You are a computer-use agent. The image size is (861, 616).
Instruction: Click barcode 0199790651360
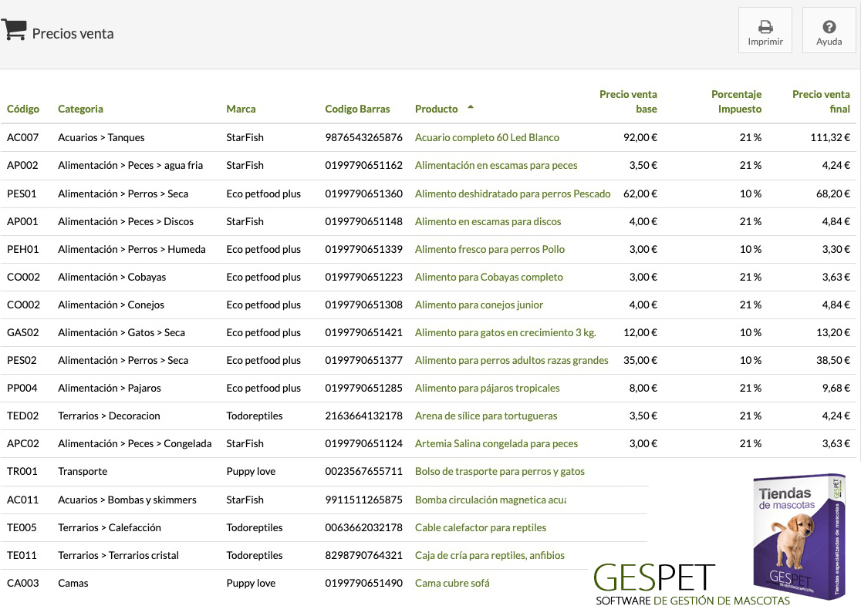[x=363, y=194]
